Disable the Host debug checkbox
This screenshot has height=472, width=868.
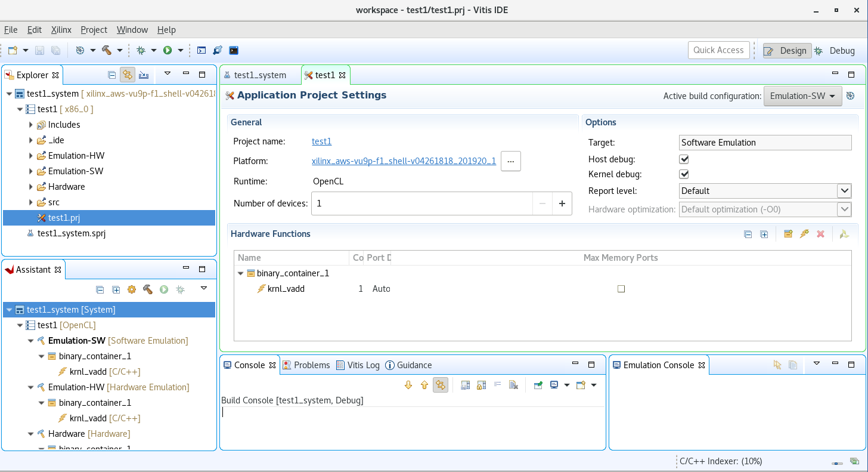pyautogui.click(x=684, y=159)
